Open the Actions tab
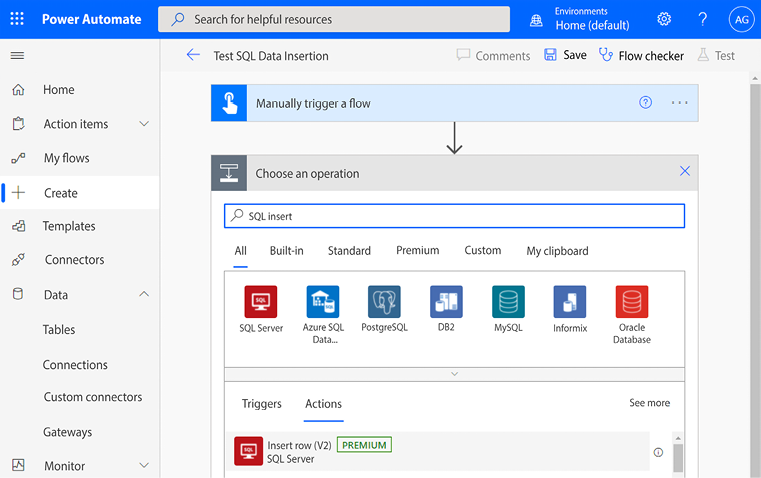 (x=323, y=404)
